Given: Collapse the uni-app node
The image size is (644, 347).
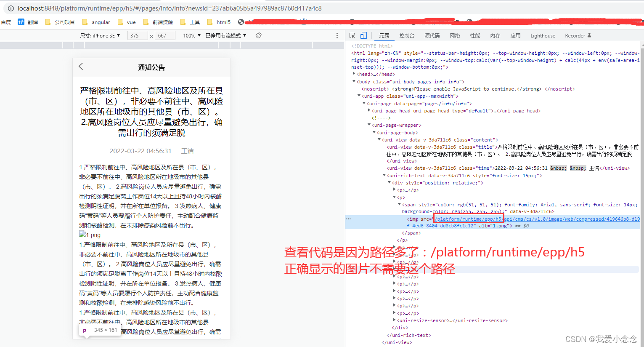Looking at the screenshot, I should [x=359, y=96].
